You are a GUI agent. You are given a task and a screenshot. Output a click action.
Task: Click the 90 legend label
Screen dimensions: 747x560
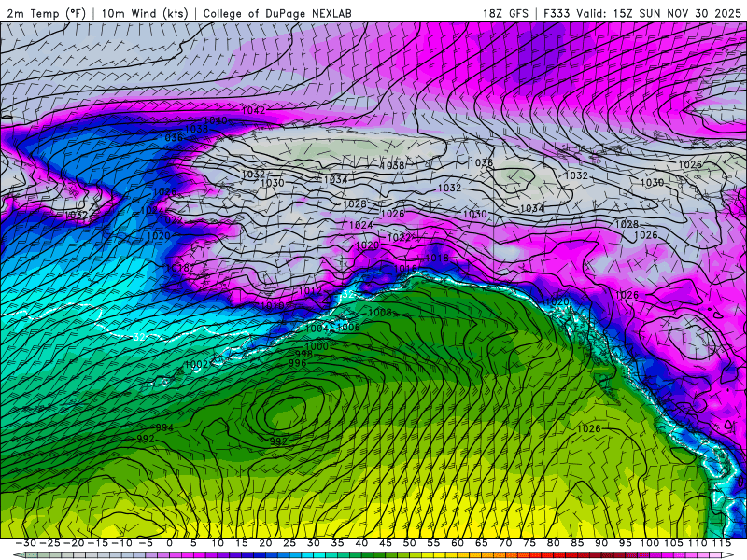[x=601, y=543]
